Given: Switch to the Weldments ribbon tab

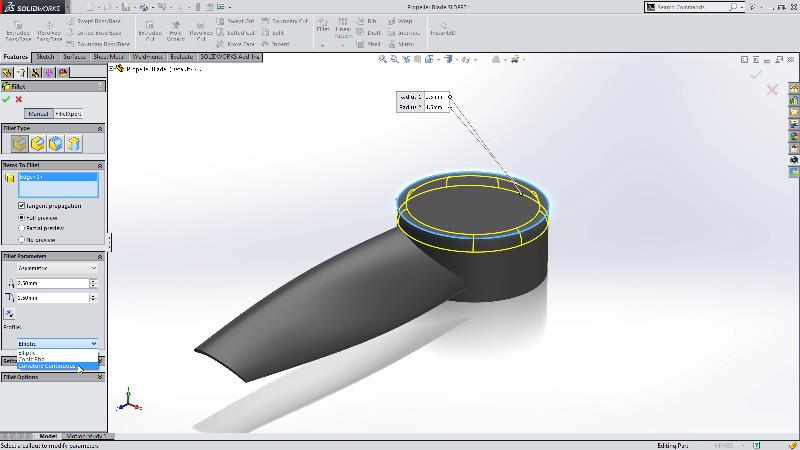Looking at the screenshot, I should pyautogui.click(x=147, y=57).
